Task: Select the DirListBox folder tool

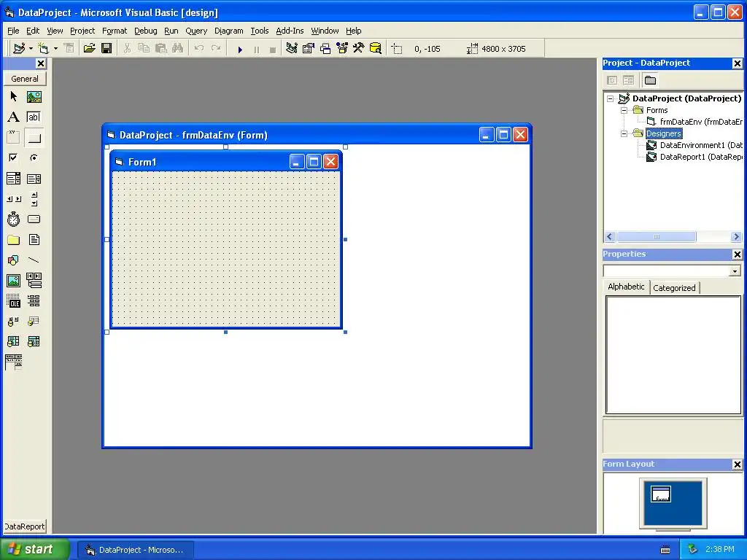Action: point(13,239)
